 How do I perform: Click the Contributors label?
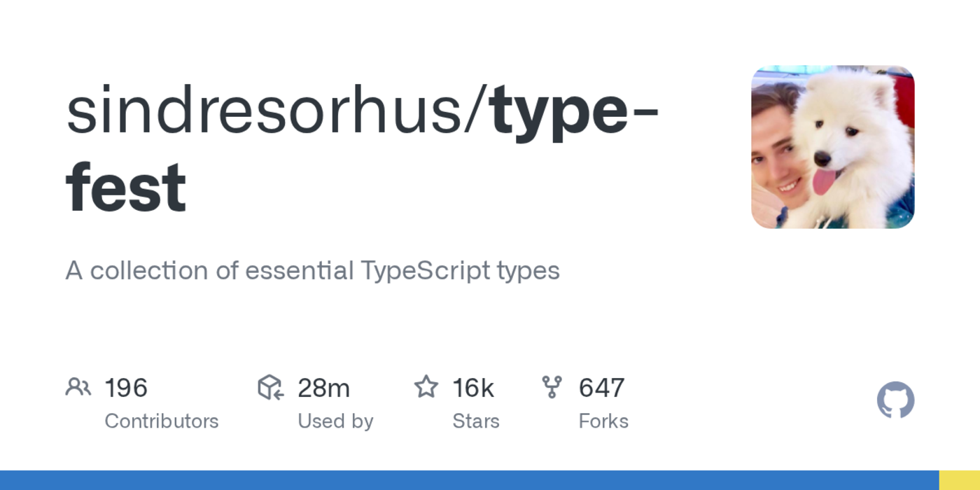click(162, 421)
